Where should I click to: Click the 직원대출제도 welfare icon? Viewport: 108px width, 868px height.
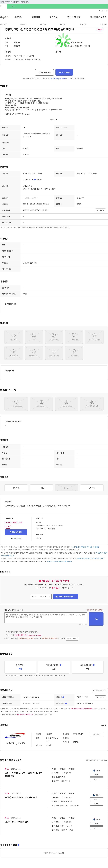coord(34,353)
